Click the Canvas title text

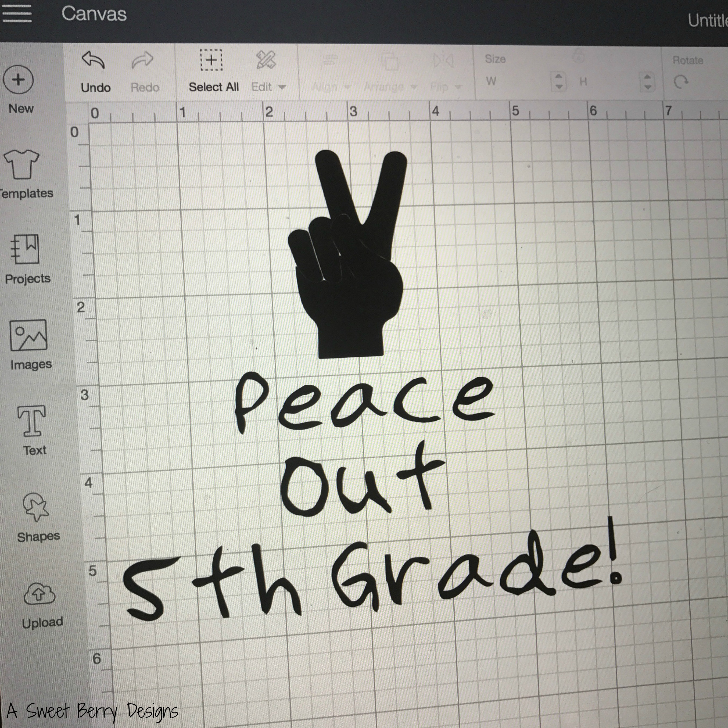tap(94, 14)
